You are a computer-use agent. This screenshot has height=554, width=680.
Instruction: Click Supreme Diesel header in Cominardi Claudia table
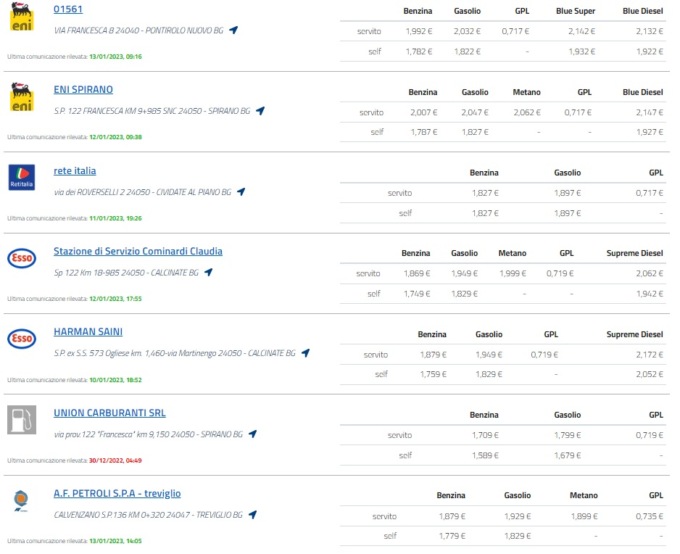click(634, 253)
